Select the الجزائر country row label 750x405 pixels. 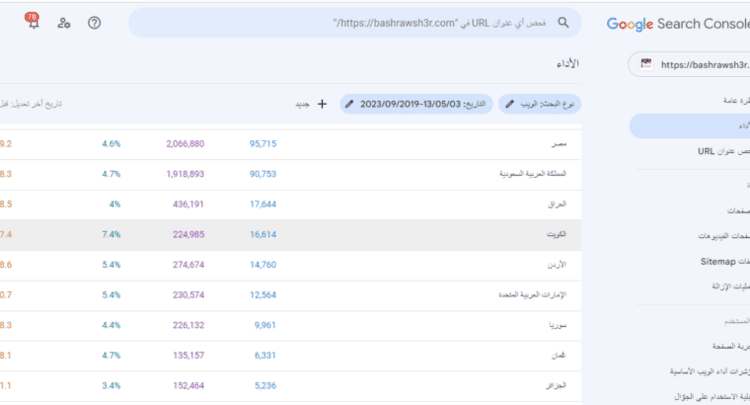point(556,385)
